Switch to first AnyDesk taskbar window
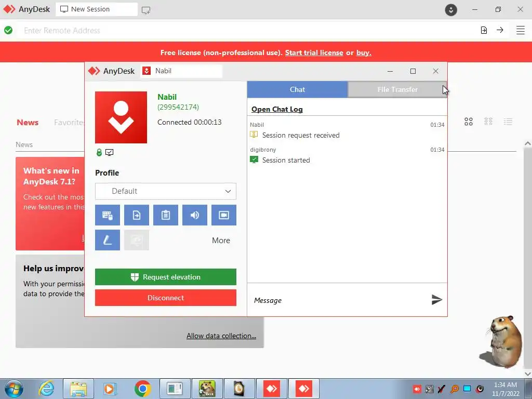The width and height of the screenshot is (532, 399). click(271, 389)
